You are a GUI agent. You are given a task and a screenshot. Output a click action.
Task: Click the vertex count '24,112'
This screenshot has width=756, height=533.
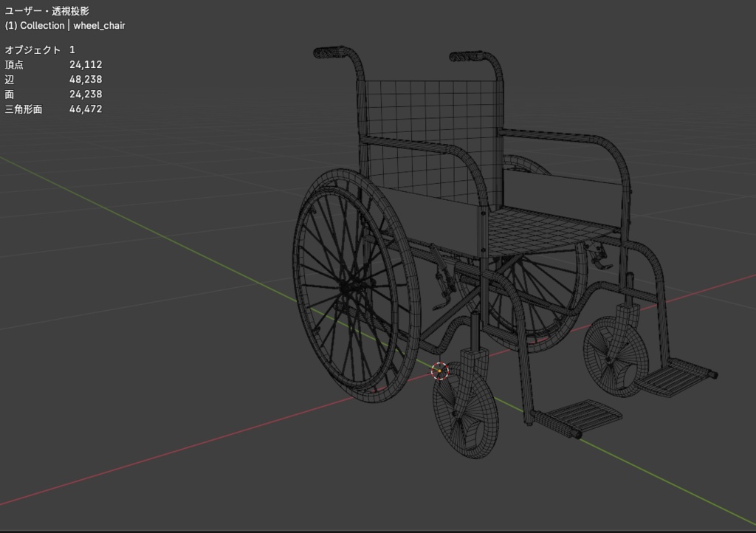click(86, 64)
